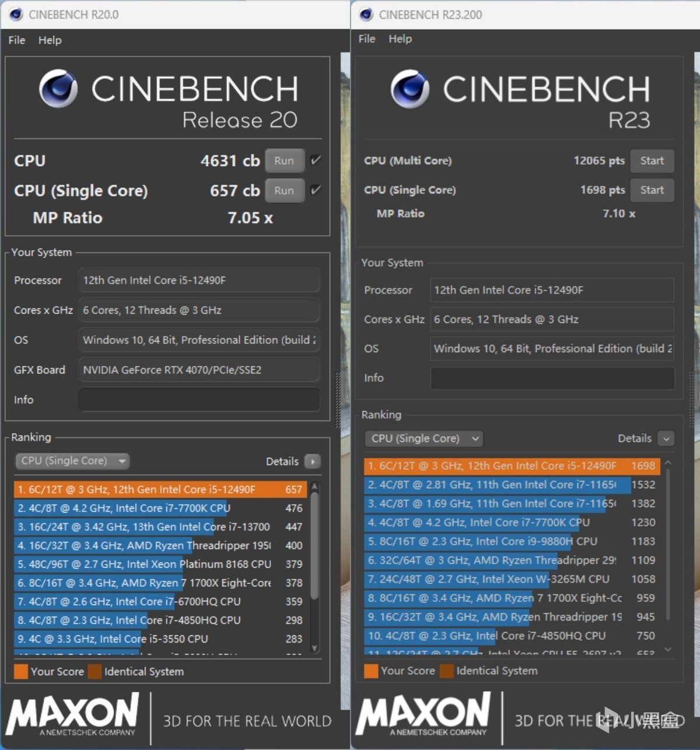Select R20 rank 2 Core i7-7700K row

coord(160,508)
